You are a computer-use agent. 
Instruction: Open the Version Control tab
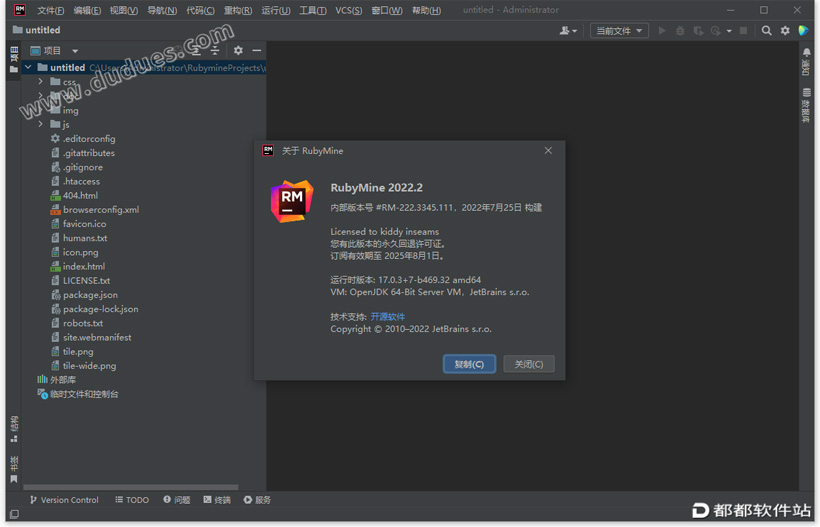point(64,500)
